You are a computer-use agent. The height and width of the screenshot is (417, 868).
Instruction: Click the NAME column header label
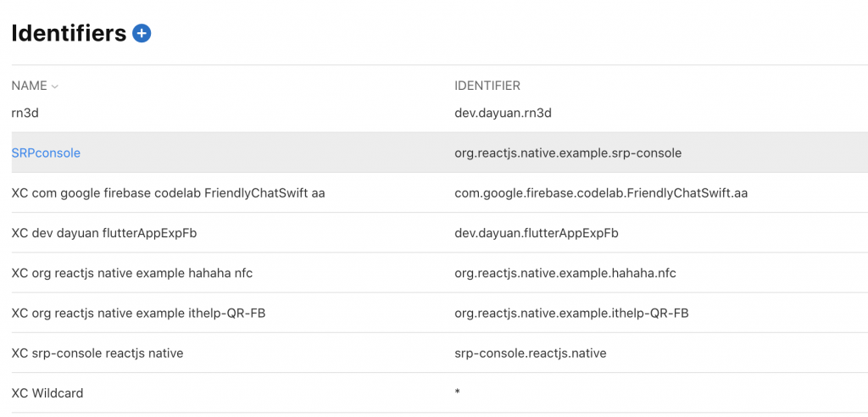(x=29, y=86)
